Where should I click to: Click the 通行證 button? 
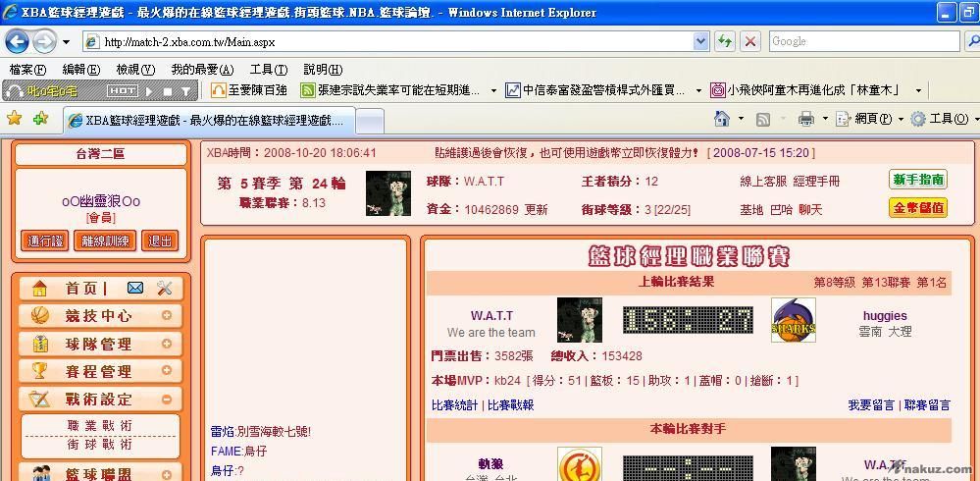pyautogui.click(x=45, y=240)
